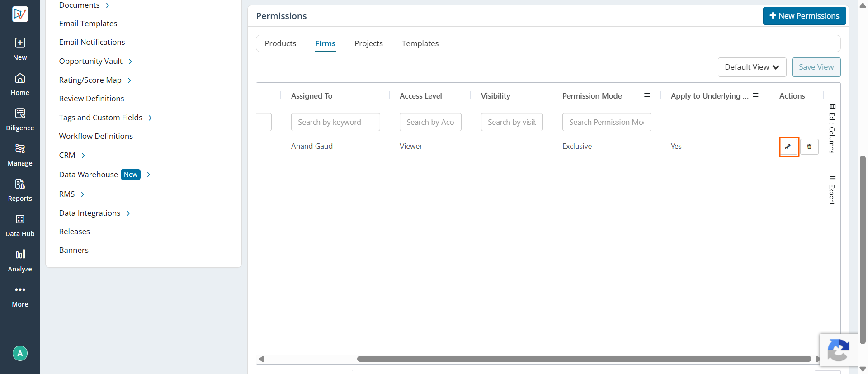Image resolution: width=868 pixels, height=374 pixels.
Task: Focus the Visibility search field
Action: pos(512,122)
